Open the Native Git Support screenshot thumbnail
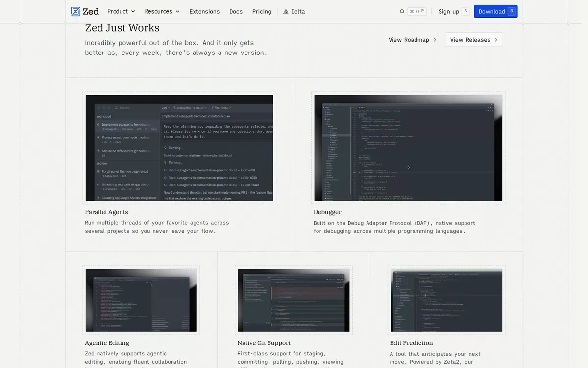This screenshot has height=368, width=588. [x=294, y=300]
